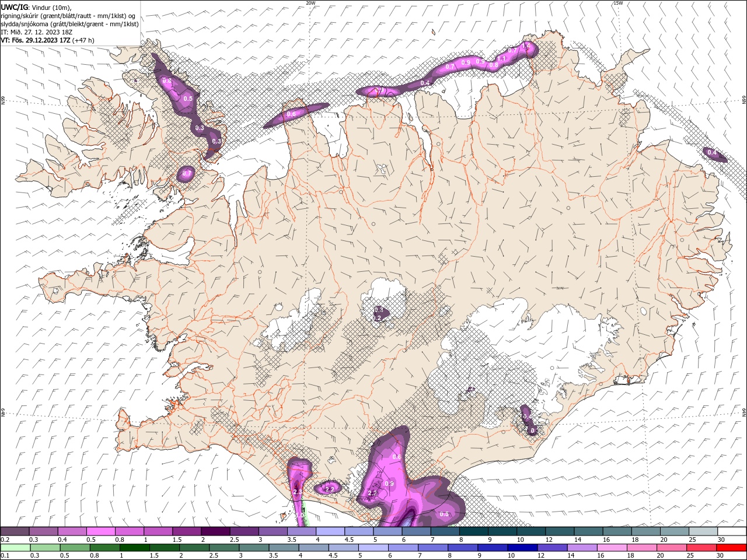
Task: Click the UWC/IG Vindur (10m) title text
Action: coord(36,7)
